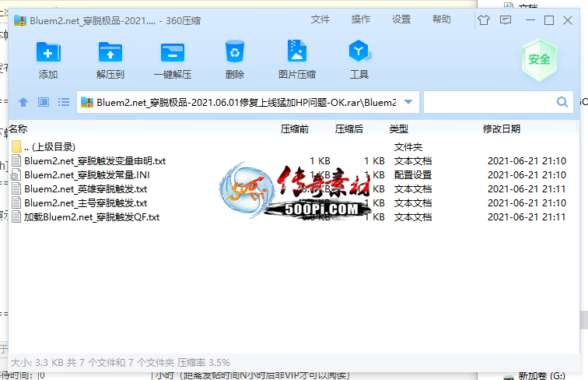Open the 文件 (File) menu
This screenshot has height=380, width=588.
(320, 19)
